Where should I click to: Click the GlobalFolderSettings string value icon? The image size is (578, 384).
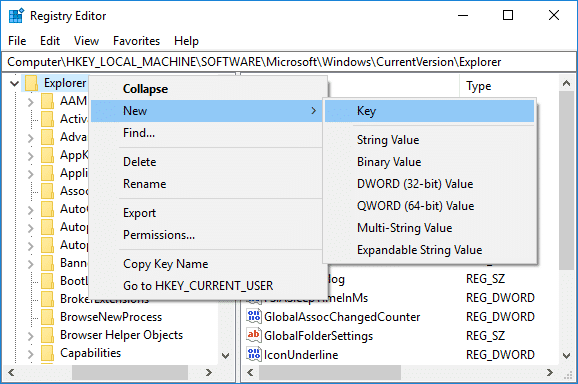coord(254,335)
